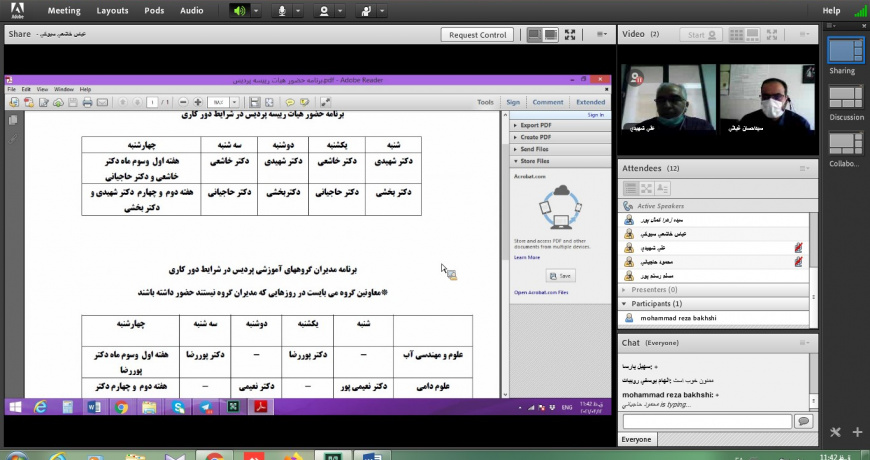Open the Layouts menu
Image resolution: width=870 pixels, height=460 pixels.
tap(112, 11)
